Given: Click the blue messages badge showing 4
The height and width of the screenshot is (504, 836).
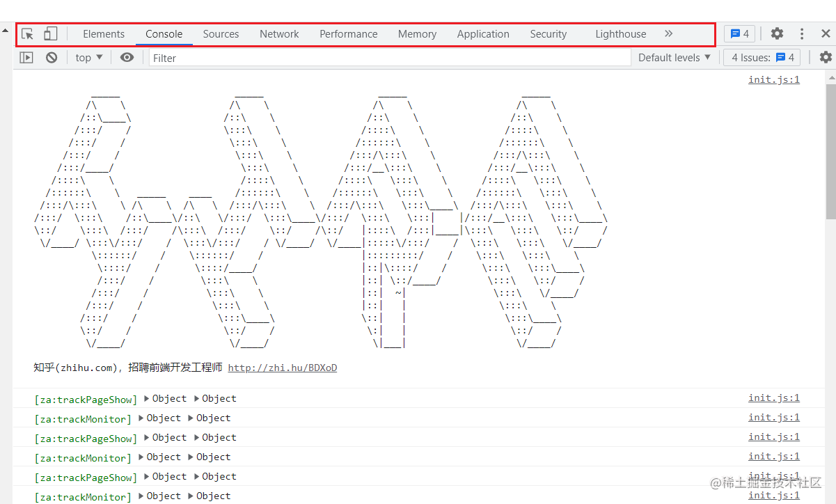Looking at the screenshot, I should click(x=739, y=33).
